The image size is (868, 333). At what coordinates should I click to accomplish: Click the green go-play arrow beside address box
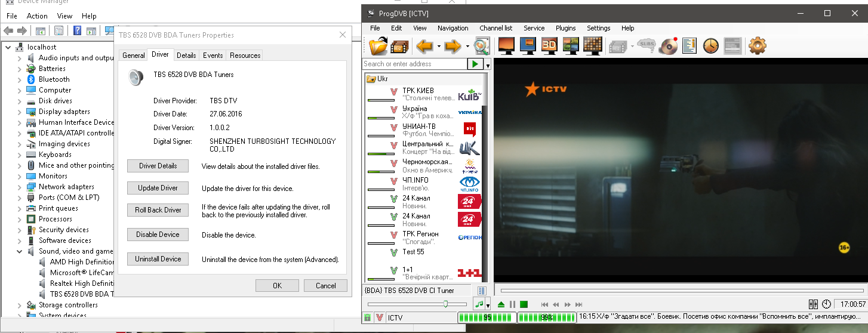[475, 64]
